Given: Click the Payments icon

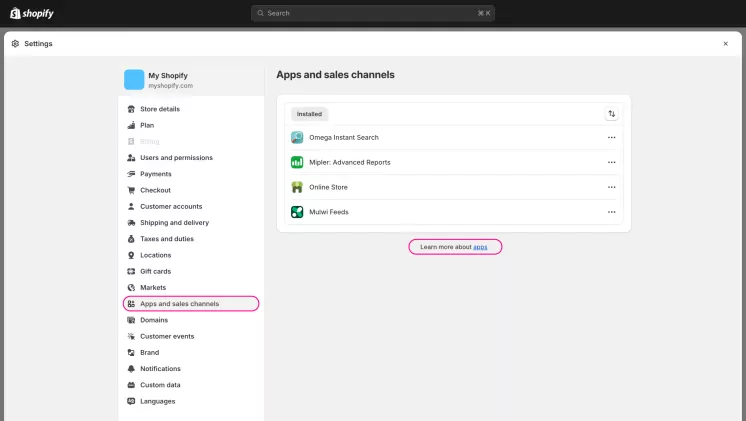Looking at the screenshot, I should (x=131, y=174).
